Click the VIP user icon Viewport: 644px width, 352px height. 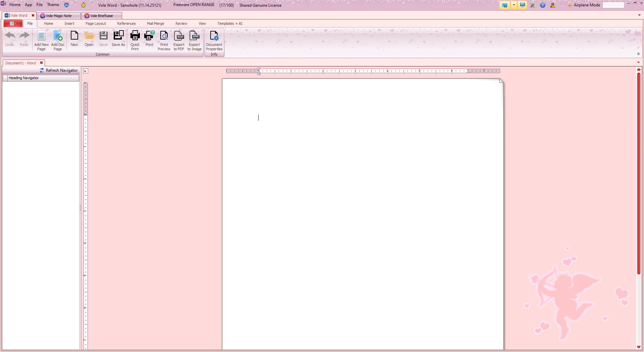coord(552,5)
